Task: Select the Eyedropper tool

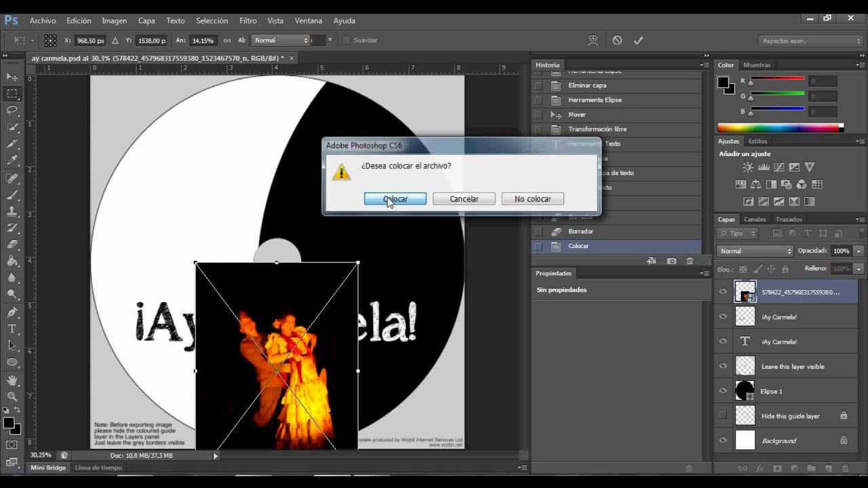Action: pos(12,161)
